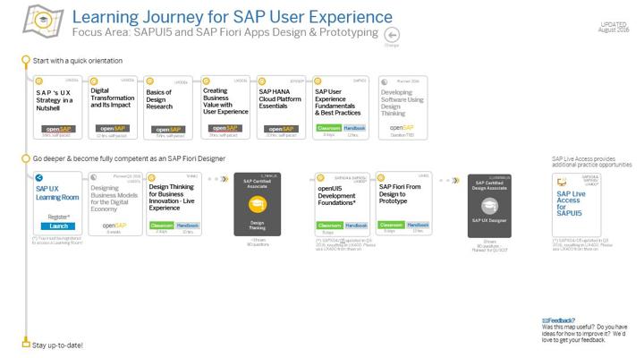Open SAP Certified Design Associate UX Designer tile

489,206
